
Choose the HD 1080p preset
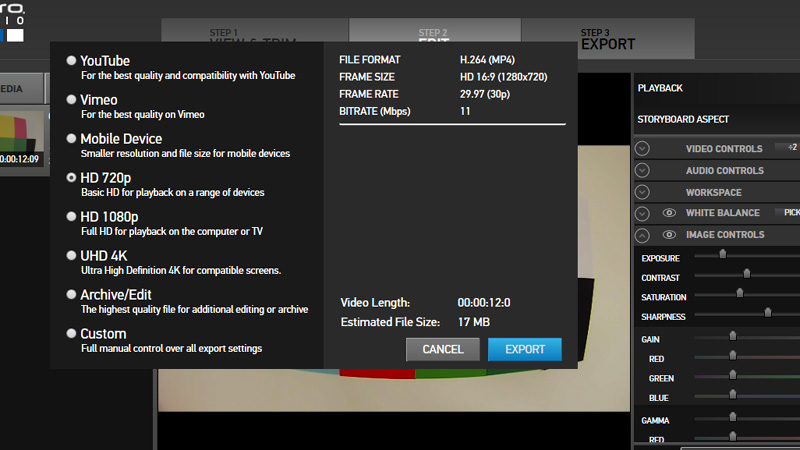coord(71,216)
